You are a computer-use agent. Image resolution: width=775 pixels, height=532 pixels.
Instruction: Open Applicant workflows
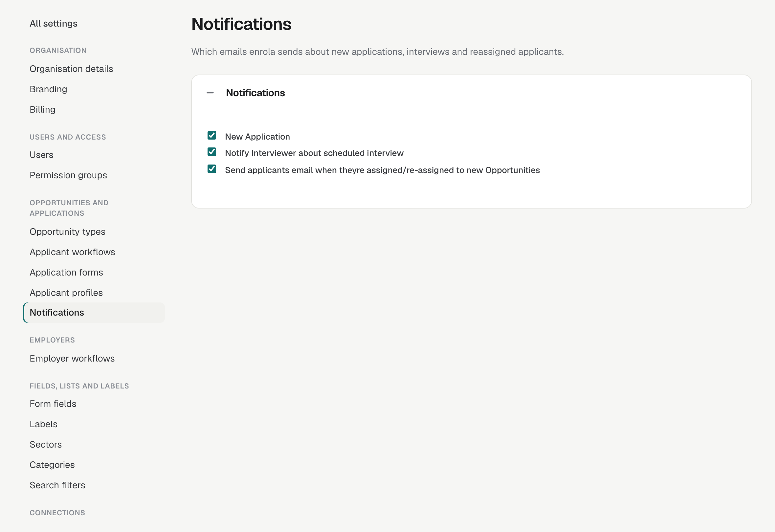(x=72, y=252)
